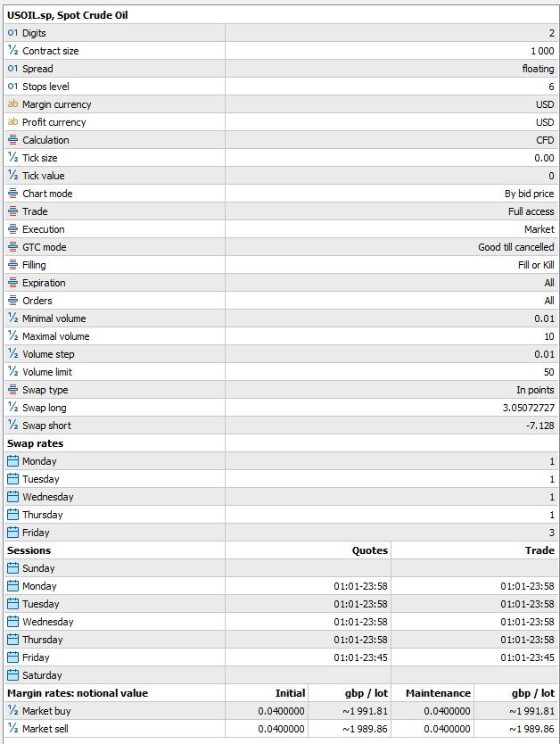560x744 pixels.
Task: Click the fraction icon beside Volume step
Action: [12, 354]
